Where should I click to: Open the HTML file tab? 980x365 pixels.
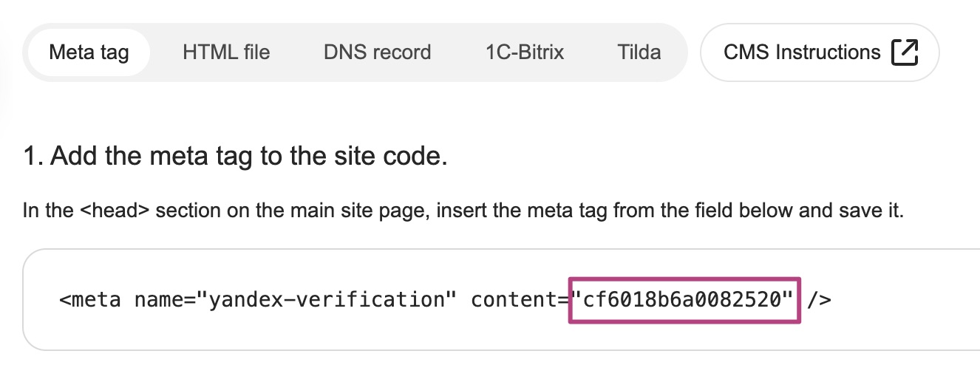[226, 52]
